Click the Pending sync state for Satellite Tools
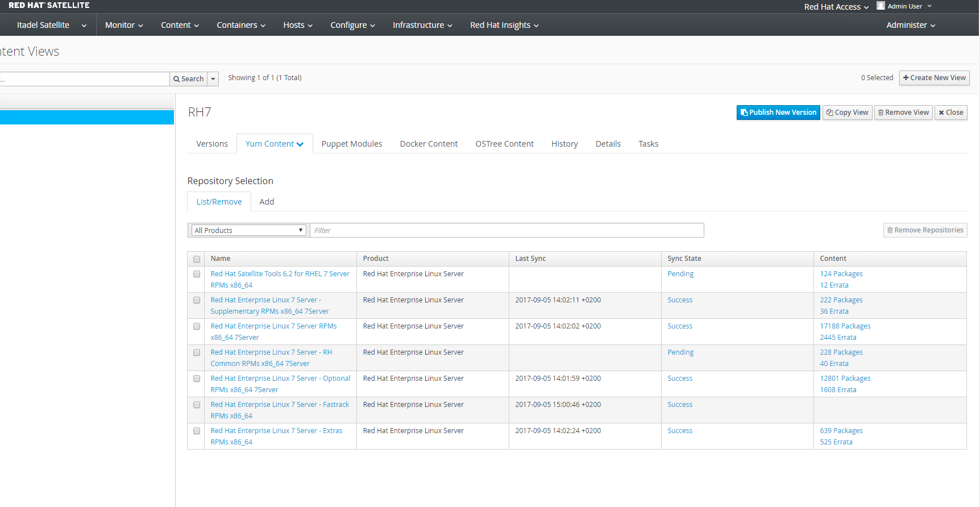 680,274
